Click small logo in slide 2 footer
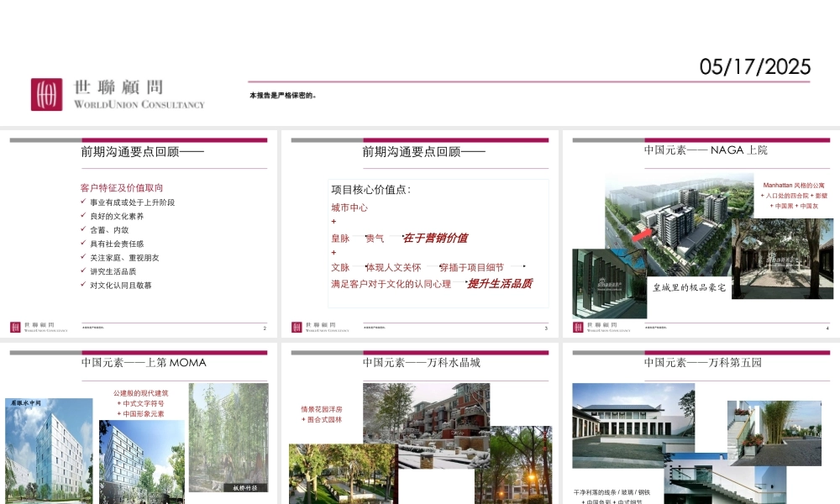Viewport: 840px width, 504px height. (39, 327)
